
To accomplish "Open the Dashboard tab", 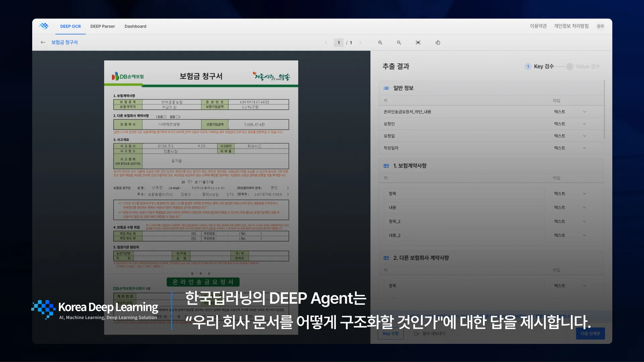I will coord(136,26).
